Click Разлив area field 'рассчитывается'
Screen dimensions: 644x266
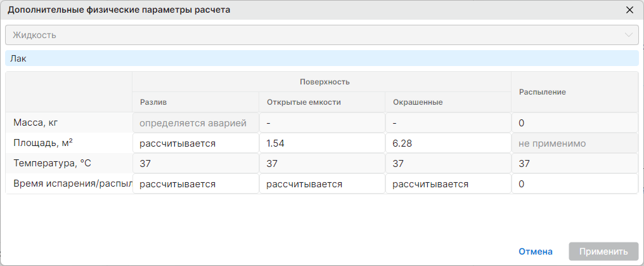point(195,143)
